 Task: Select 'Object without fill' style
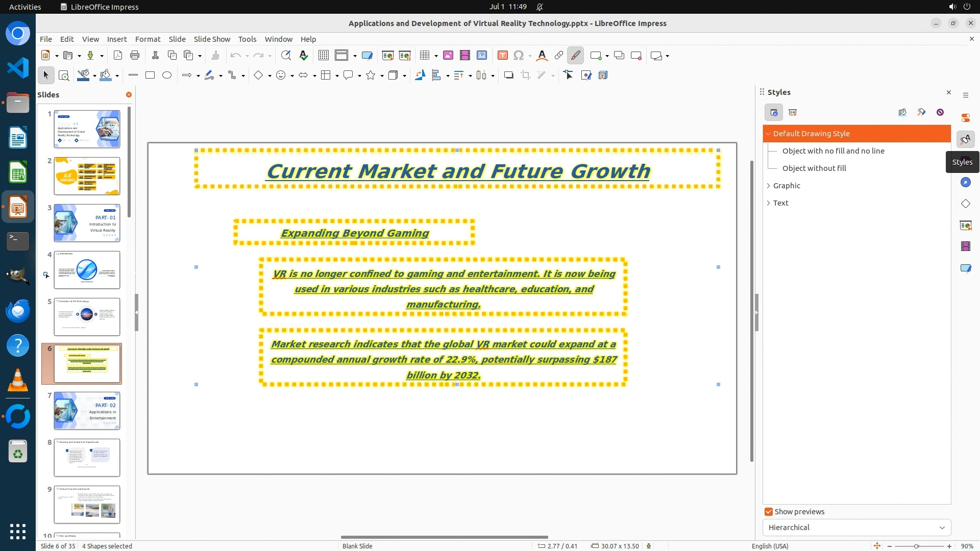tap(814, 168)
